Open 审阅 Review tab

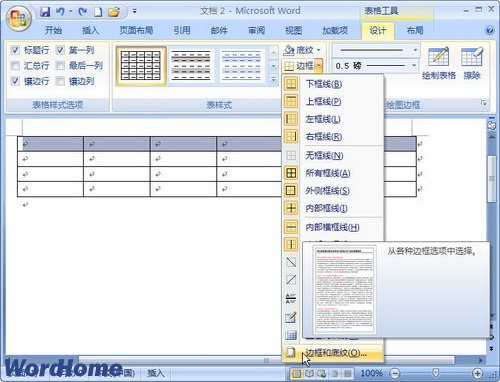click(x=256, y=31)
